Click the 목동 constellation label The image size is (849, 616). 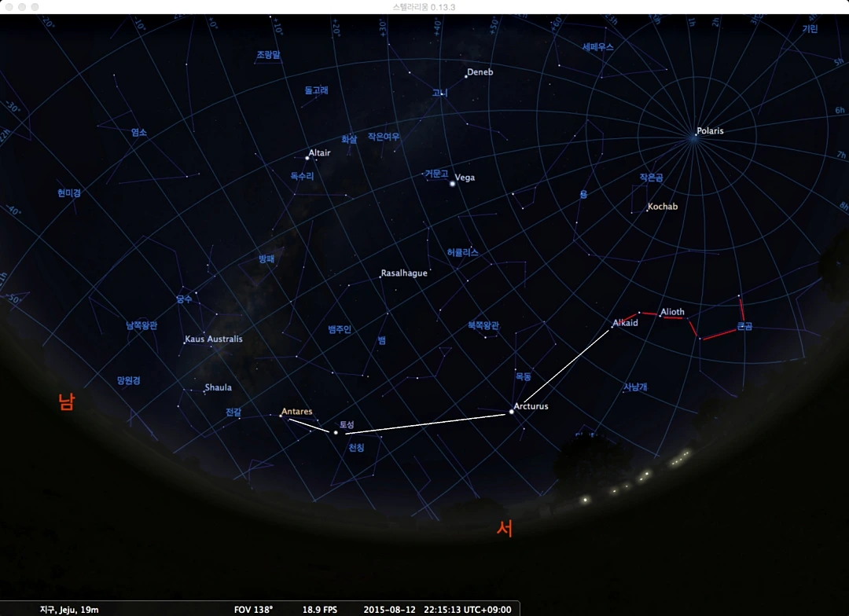click(523, 376)
